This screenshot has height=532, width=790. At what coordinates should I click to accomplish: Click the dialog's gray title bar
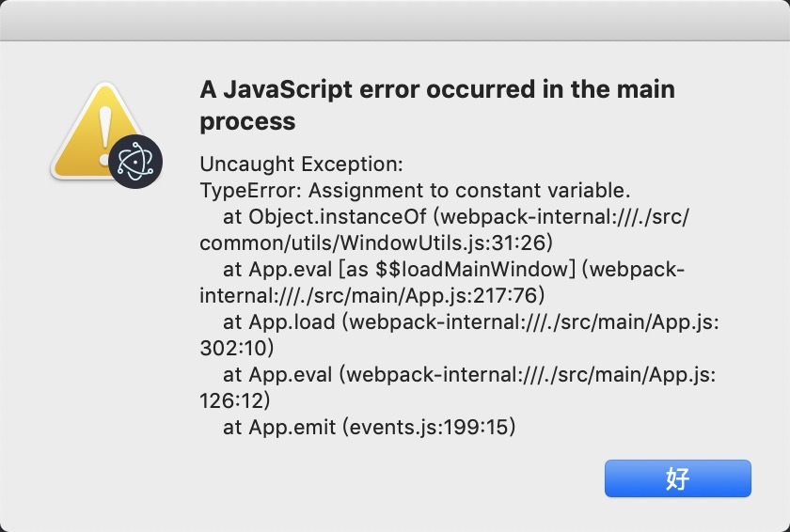pos(395,21)
